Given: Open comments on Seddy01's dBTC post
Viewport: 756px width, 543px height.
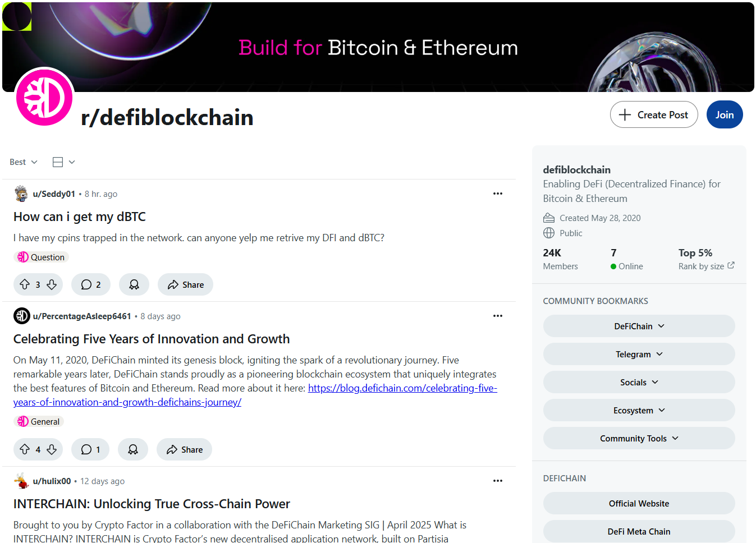Looking at the screenshot, I should (x=91, y=284).
